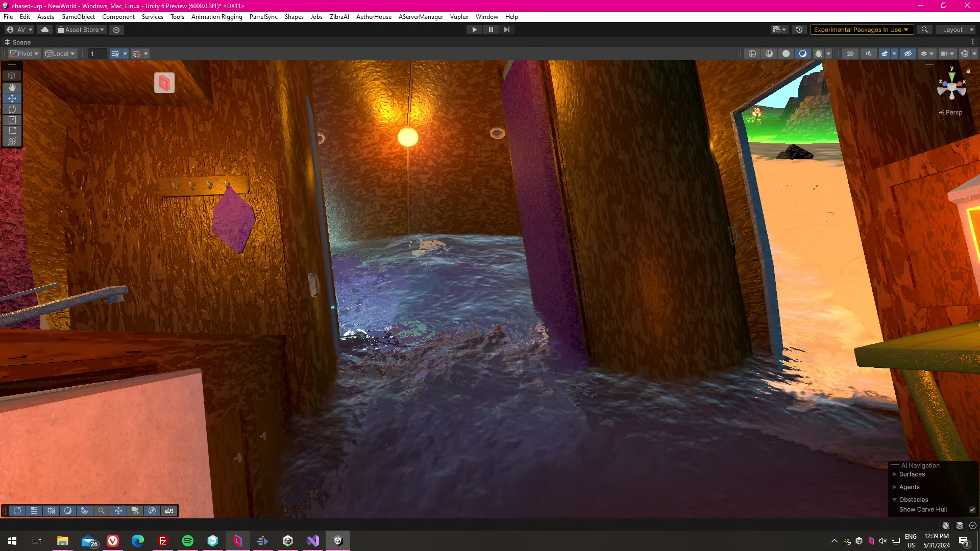Select the Hand view tool

click(12, 88)
